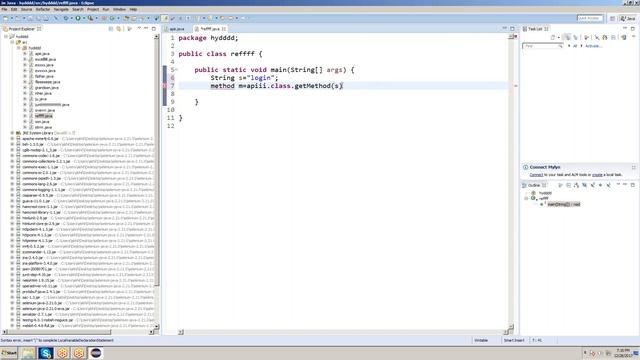Click the External Tools run icon
640x360 pixels.
point(90,18)
